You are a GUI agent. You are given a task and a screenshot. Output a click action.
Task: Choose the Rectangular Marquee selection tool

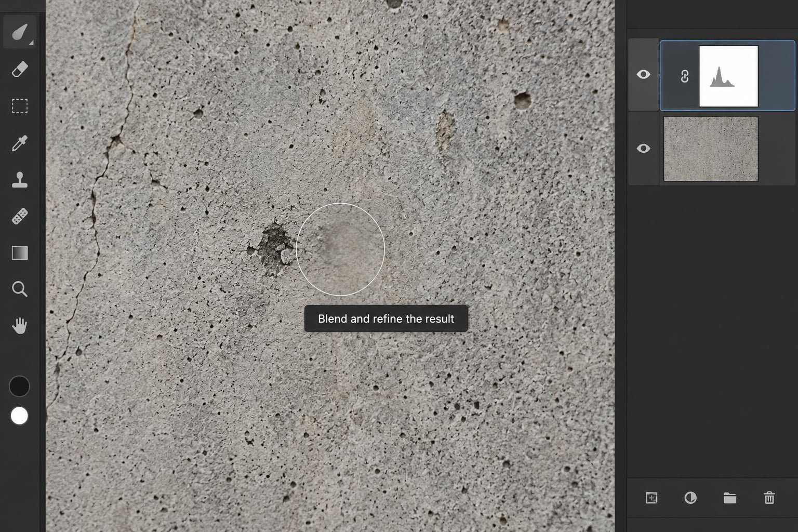click(x=20, y=106)
